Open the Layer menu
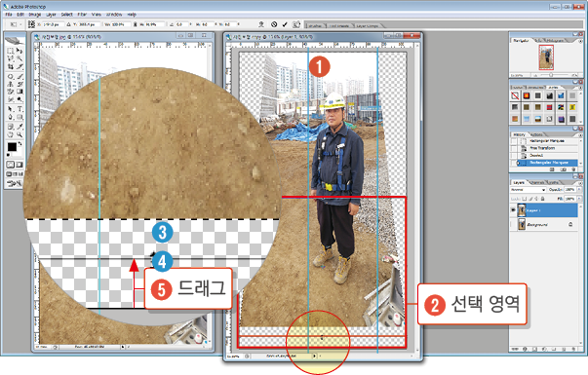This screenshot has width=588, height=375. click(51, 15)
